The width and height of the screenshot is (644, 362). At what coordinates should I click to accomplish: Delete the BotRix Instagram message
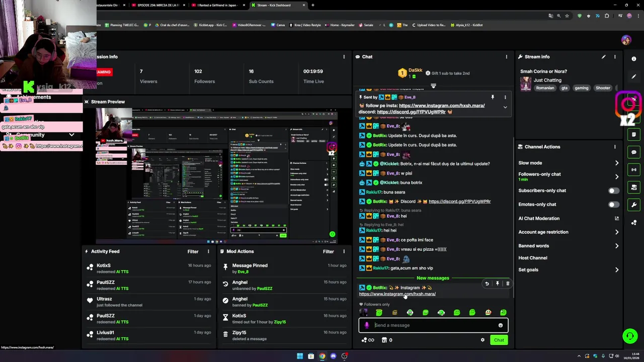pos(508,284)
